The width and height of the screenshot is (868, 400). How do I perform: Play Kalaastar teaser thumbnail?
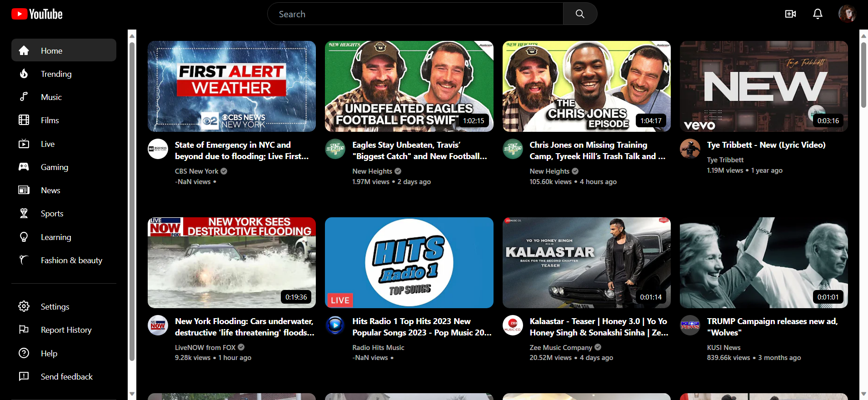(586, 263)
